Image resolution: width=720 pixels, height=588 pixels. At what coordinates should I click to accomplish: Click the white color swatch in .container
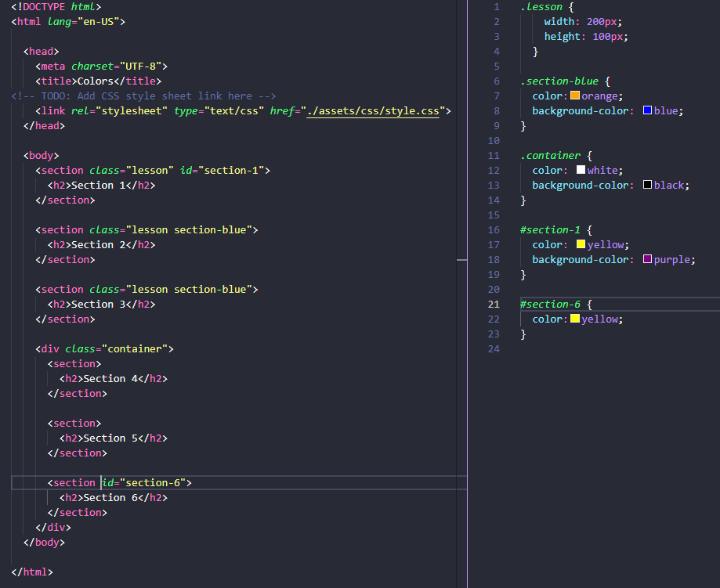tap(581, 170)
